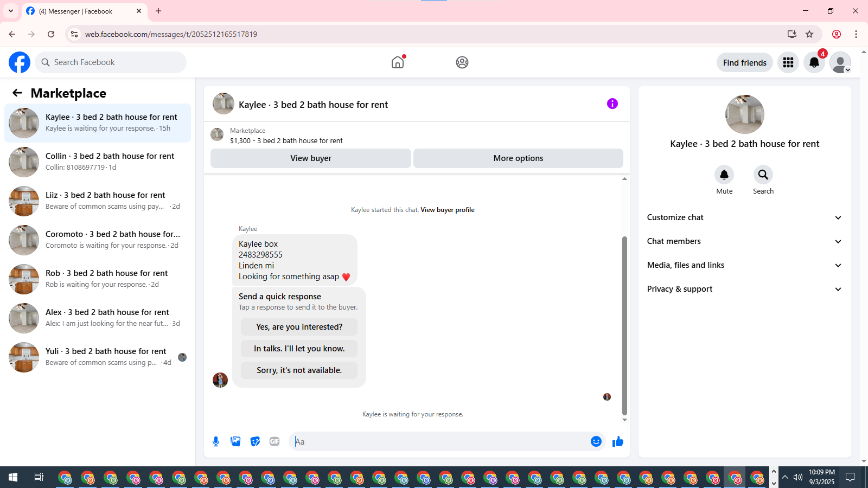Click Find friends button

click(x=745, y=62)
